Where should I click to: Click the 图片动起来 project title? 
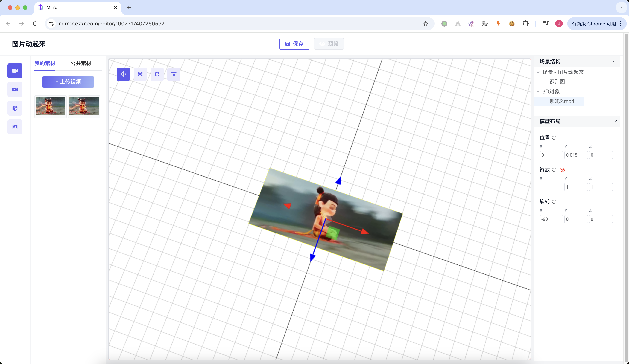coord(29,44)
